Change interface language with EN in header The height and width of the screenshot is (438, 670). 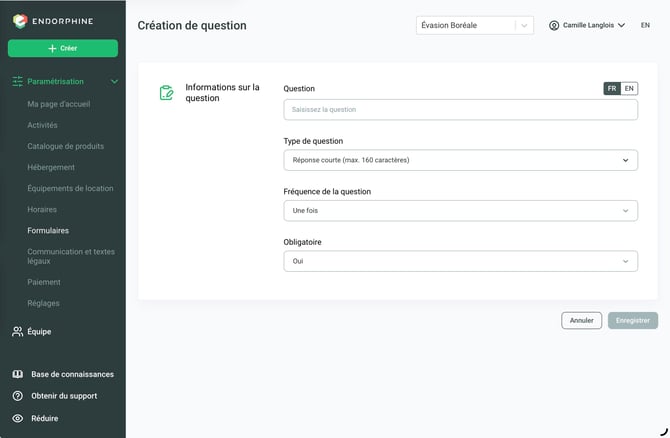coord(645,25)
